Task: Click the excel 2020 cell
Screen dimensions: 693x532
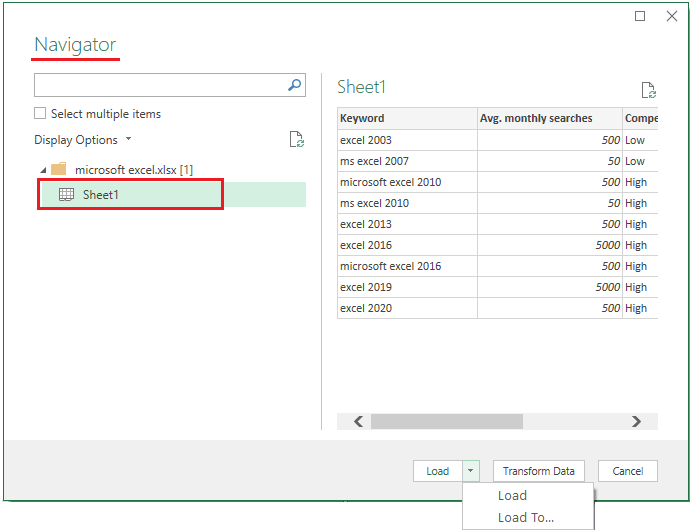Action: [407, 308]
